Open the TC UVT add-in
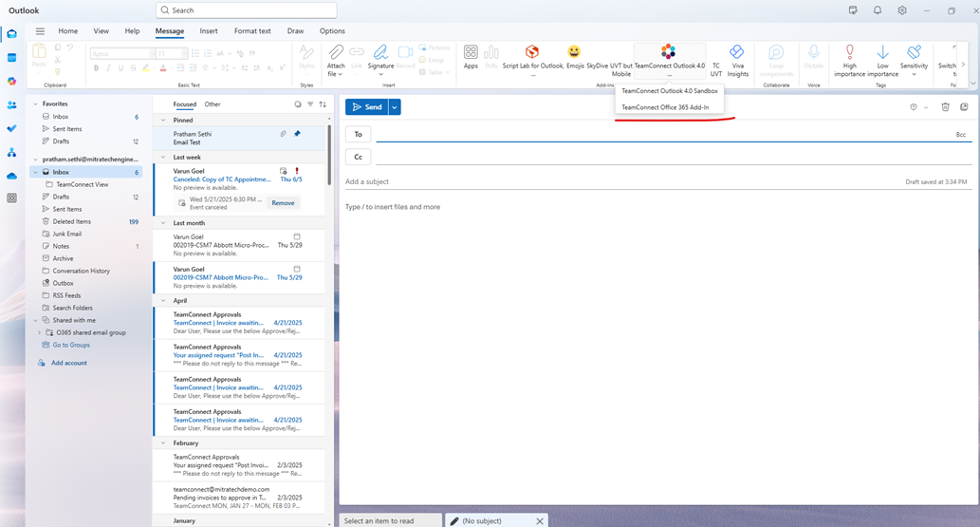Viewport: 980px width, 527px height. (716, 69)
